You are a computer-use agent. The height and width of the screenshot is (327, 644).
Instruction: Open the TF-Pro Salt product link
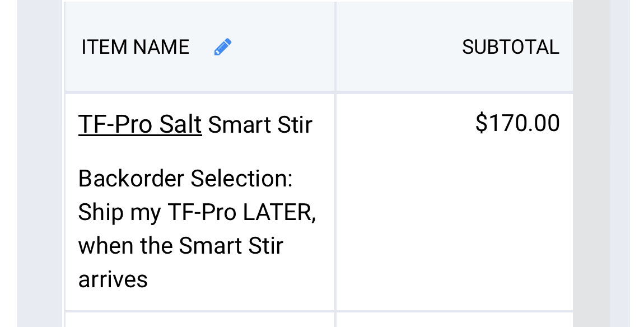pos(140,124)
